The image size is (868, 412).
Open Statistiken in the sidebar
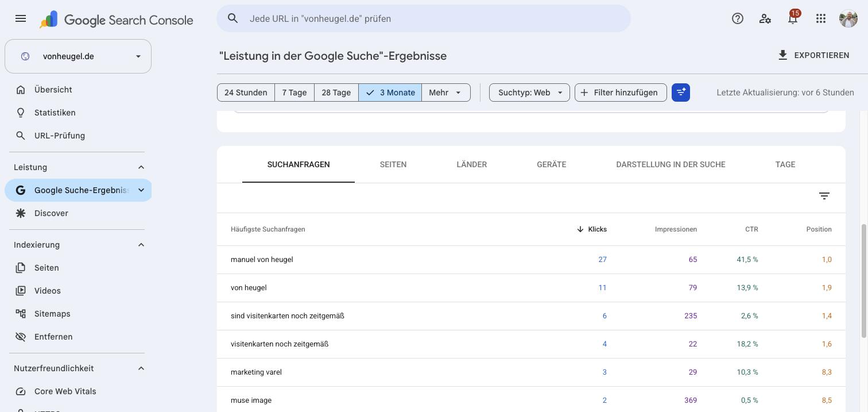[x=78, y=113]
